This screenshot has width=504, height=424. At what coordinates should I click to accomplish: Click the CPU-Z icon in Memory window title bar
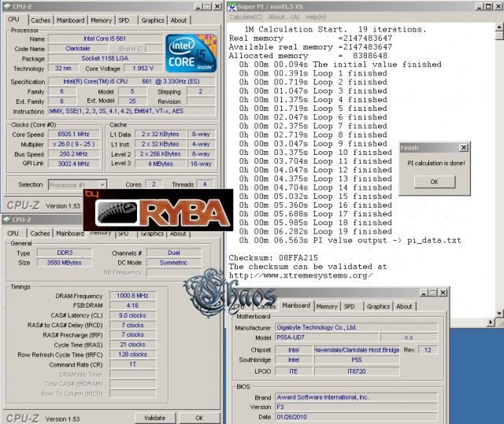[x=7, y=219]
